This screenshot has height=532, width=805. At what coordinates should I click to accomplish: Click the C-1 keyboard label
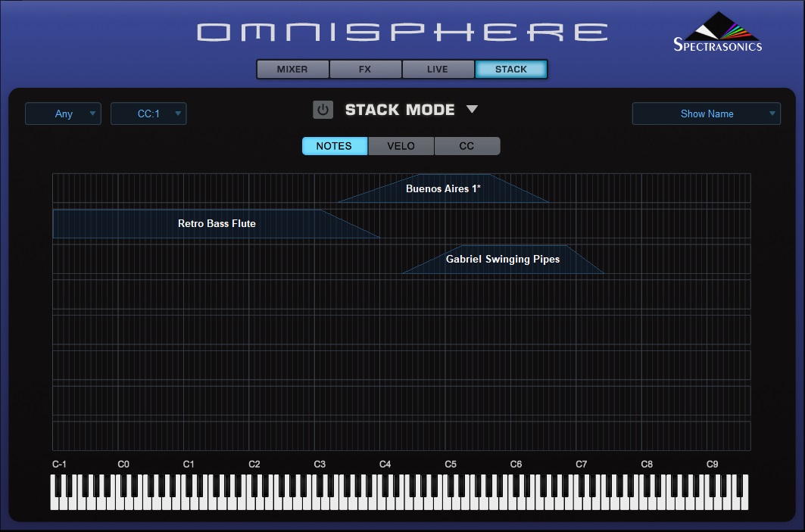(59, 465)
